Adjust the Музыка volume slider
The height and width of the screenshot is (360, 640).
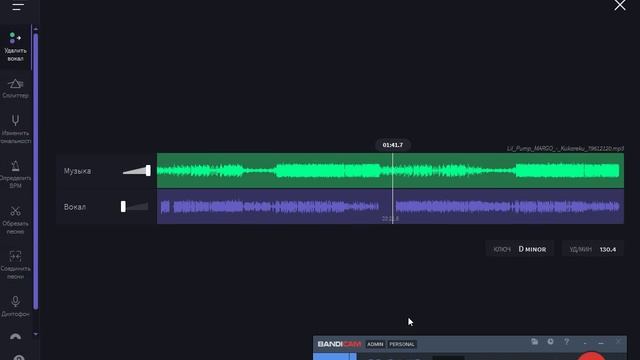tap(137, 171)
